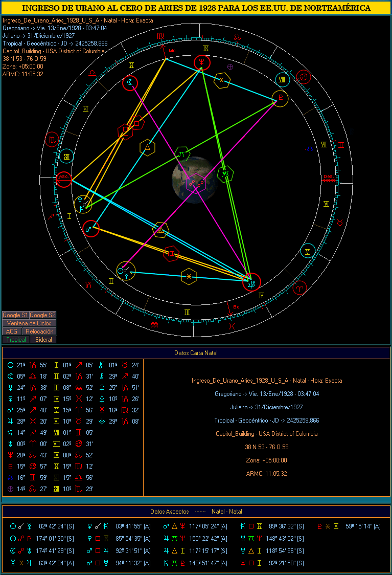Image resolution: width=392 pixels, height=575 pixels.
Task: Click the blue North Node glyph
Action: coord(310,149)
